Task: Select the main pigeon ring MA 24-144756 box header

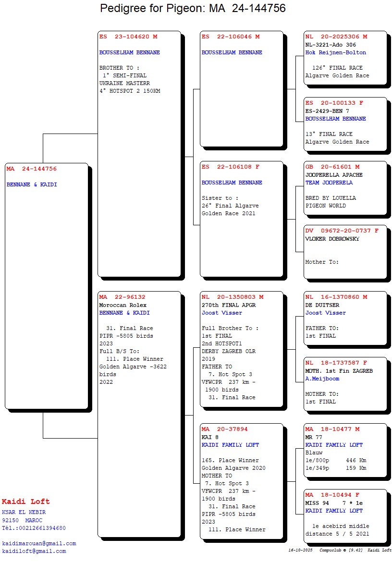Action: click(32, 169)
